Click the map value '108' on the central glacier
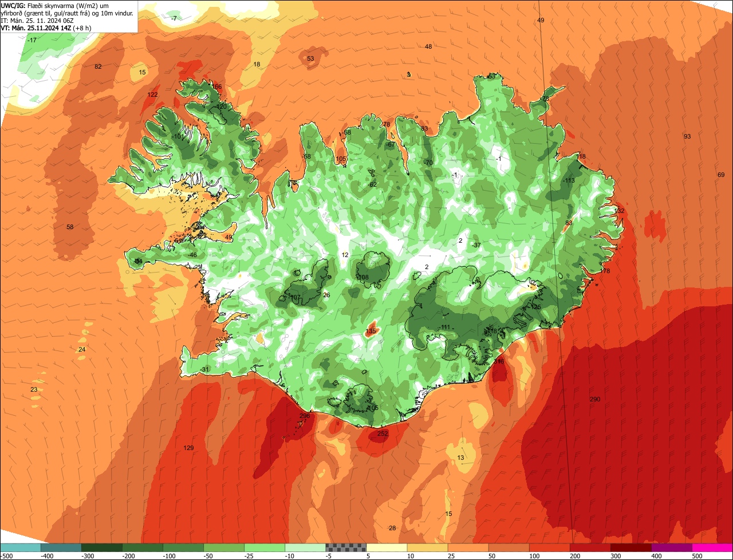 coord(364,277)
